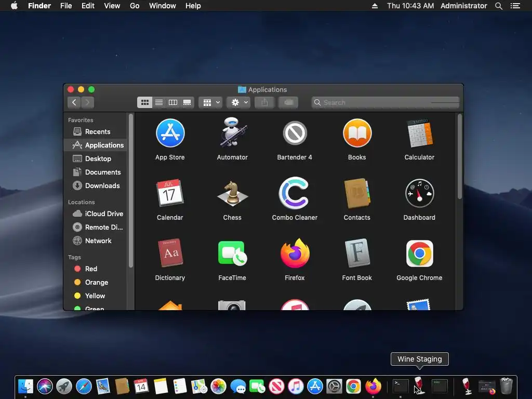Screen dimensions: 532x399
Task: Open Notification Center in menu bar
Action: click(515, 6)
